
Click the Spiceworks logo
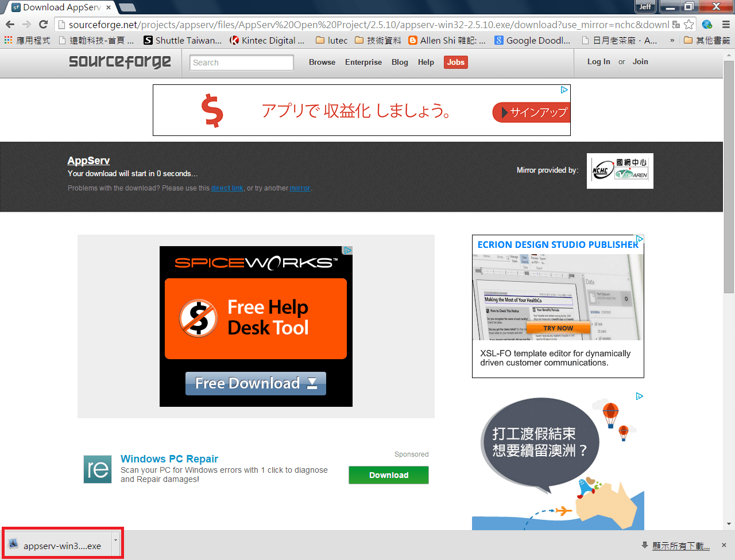coord(256,263)
